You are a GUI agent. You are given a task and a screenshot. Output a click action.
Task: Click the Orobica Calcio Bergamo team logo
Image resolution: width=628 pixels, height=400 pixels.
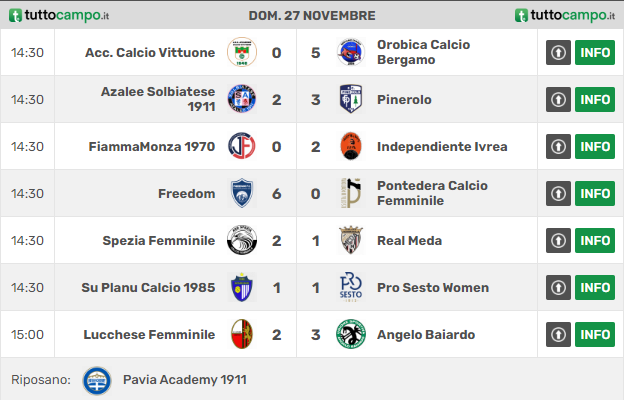(x=351, y=52)
